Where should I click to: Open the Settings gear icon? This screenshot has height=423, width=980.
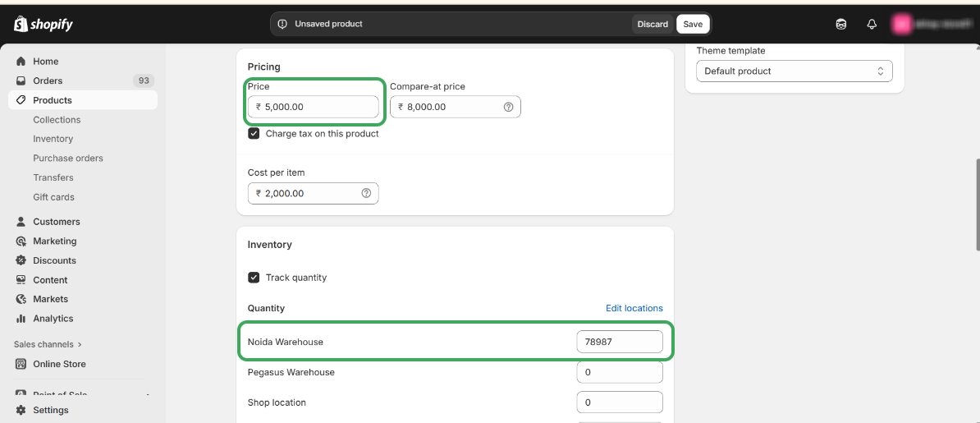click(21, 410)
